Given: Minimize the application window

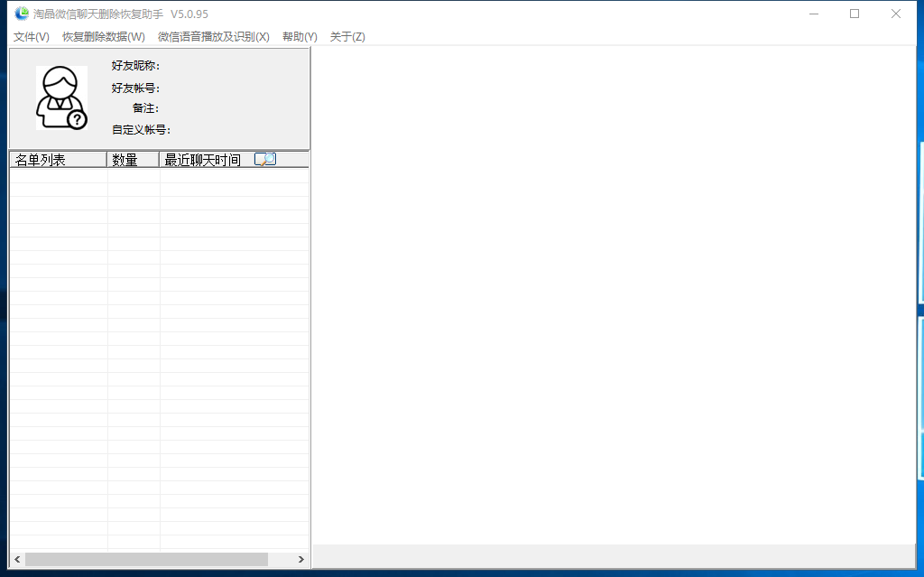Looking at the screenshot, I should 814,14.
